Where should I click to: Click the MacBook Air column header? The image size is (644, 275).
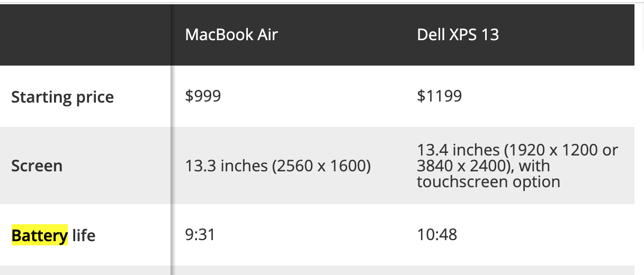pos(231,35)
